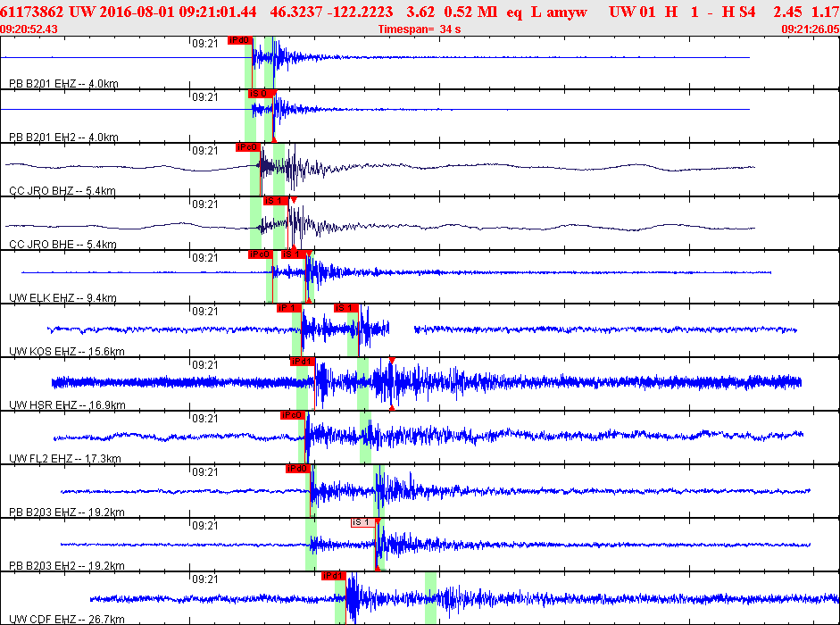Select the faded iS 1 pick on B203 EH2
The image size is (840, 625).
(363, 522)
